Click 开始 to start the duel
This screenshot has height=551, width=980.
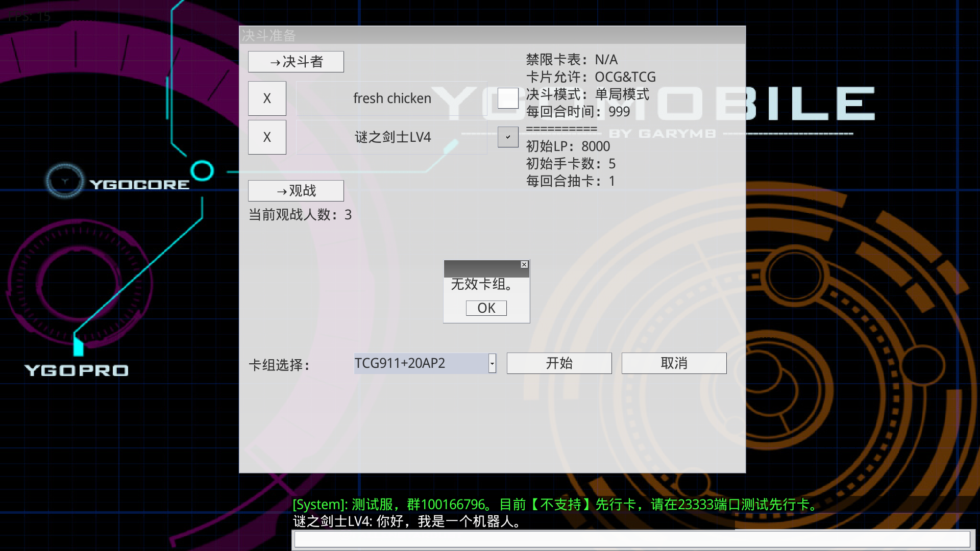559,363
